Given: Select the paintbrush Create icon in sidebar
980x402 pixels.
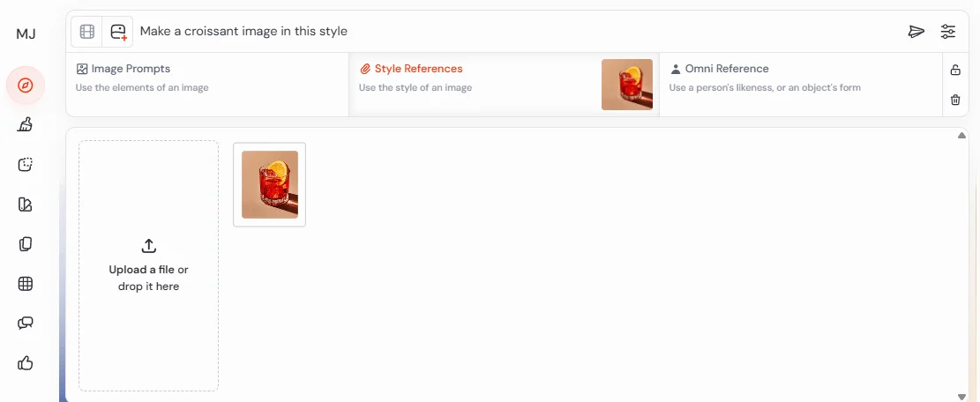Looking at the screenshot, I should (x=25, y=125).
